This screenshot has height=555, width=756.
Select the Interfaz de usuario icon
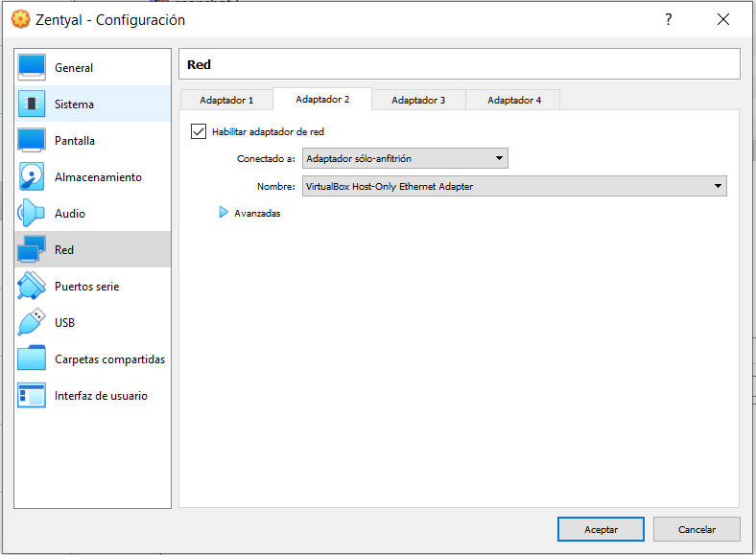32,396
